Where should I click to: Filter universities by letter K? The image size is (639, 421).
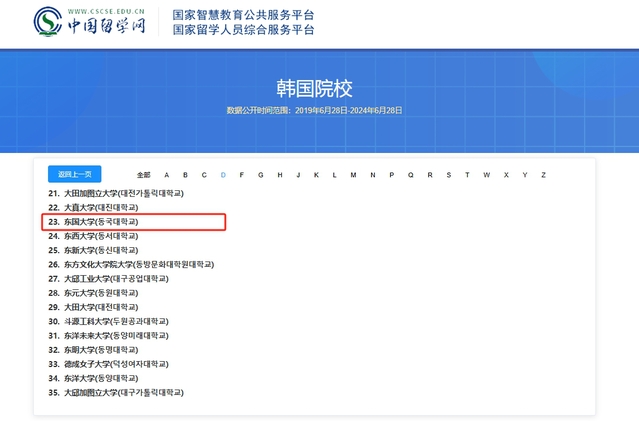click(316, 175)
